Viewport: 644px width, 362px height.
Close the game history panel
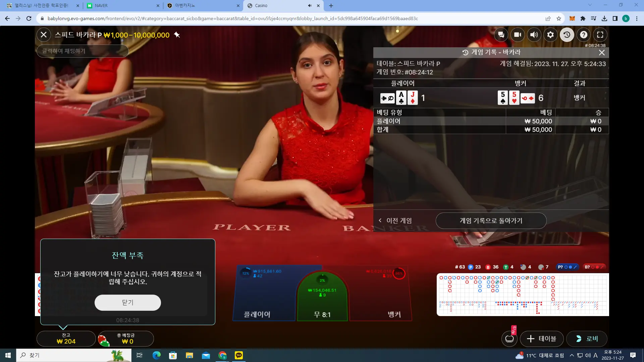602,52
